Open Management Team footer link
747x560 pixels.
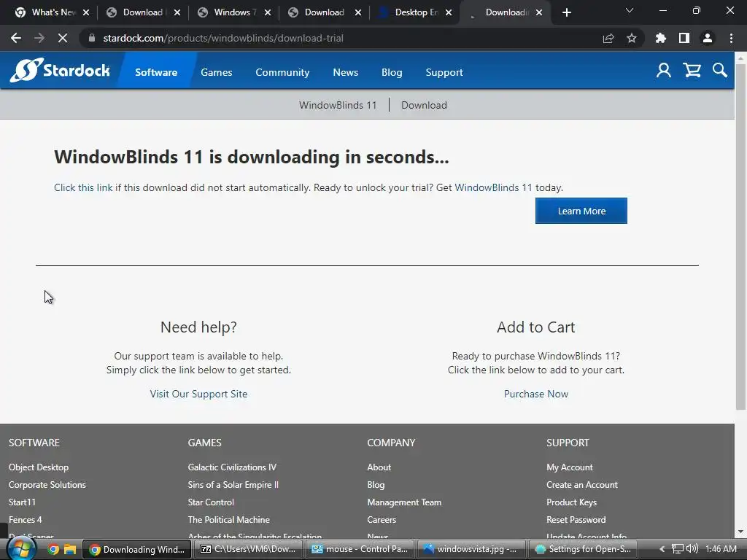tap(404, 502)
